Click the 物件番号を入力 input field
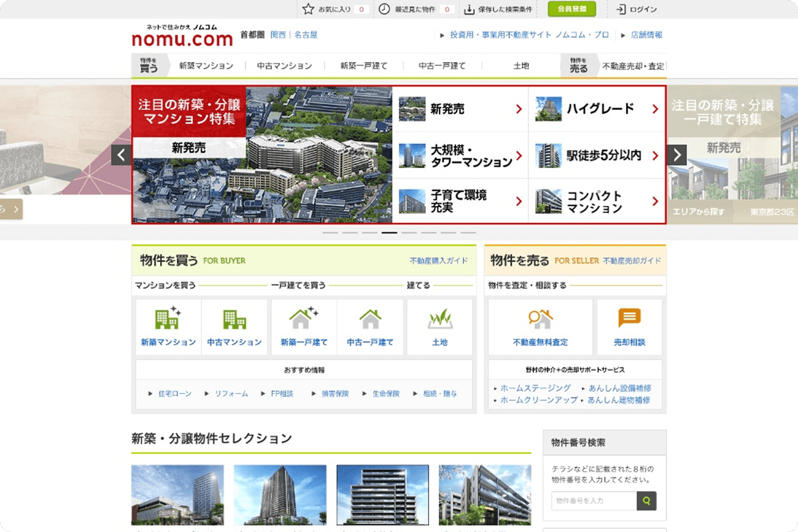 (594, 501)
